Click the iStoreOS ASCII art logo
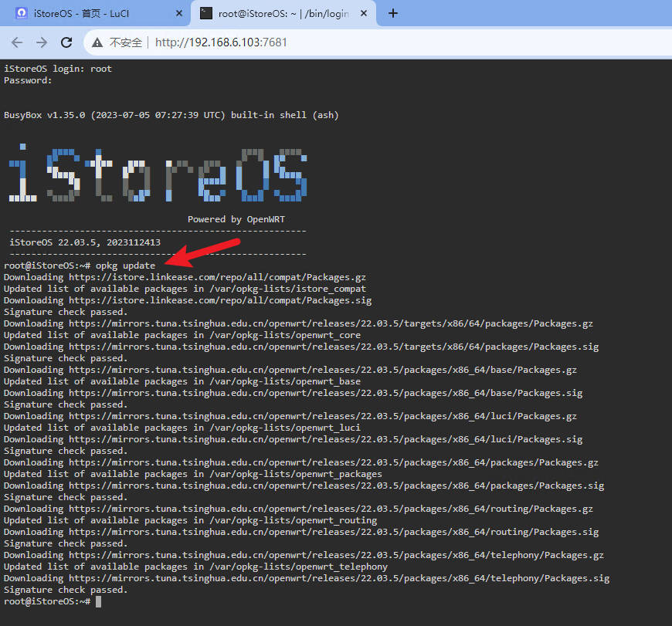 click(x=158, y=173)
